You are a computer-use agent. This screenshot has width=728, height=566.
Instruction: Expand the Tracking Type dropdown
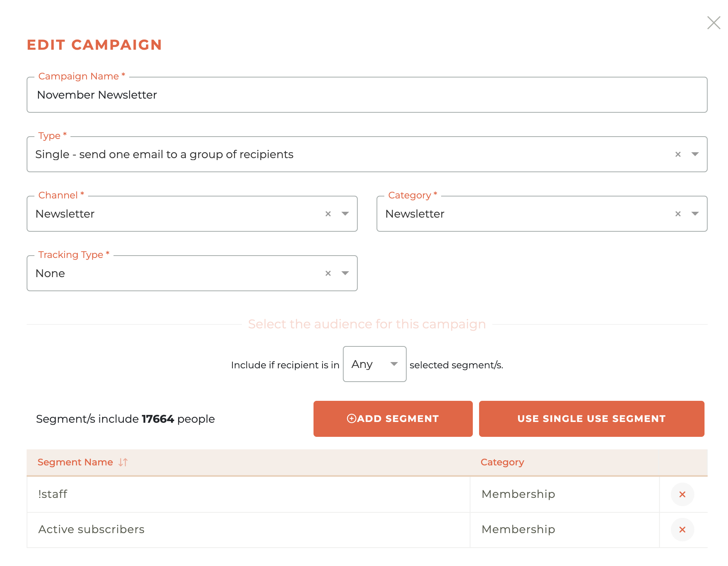coord(345,273)
